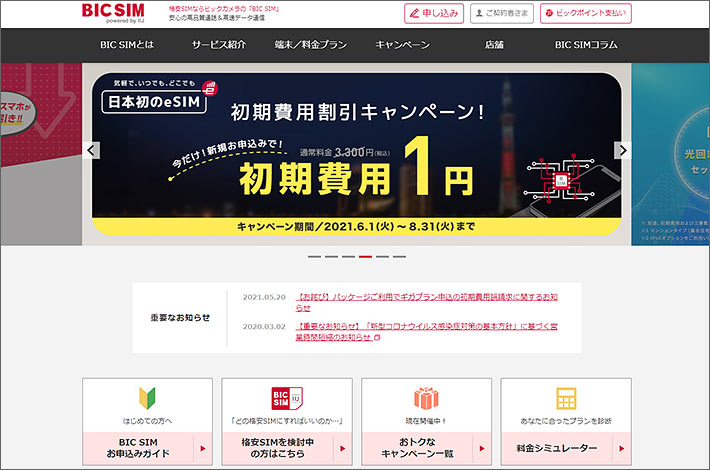Click the date 2020.03.02
The height and width of the screenshot is (470, 710).
click(264, 326)
